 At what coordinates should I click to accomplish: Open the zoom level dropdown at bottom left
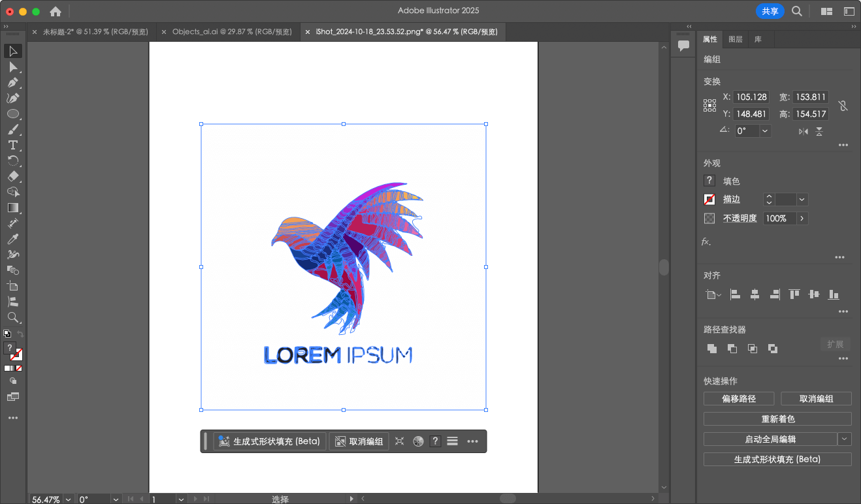coord(68,499)
